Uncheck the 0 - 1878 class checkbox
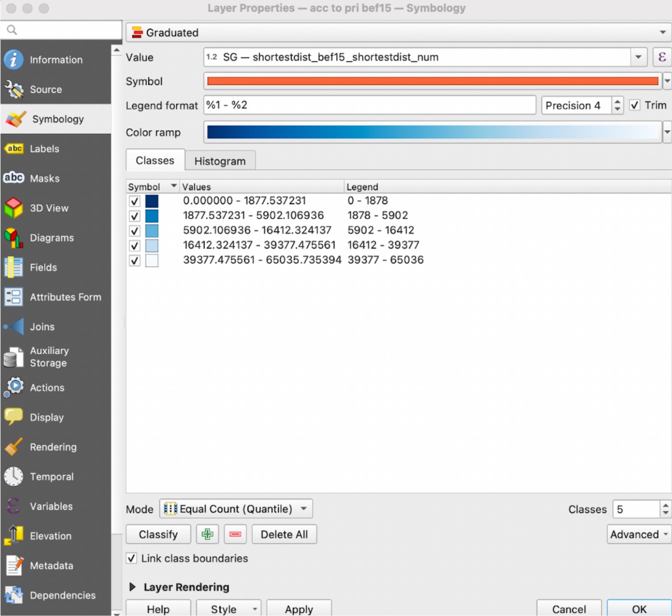 point(135,201)
